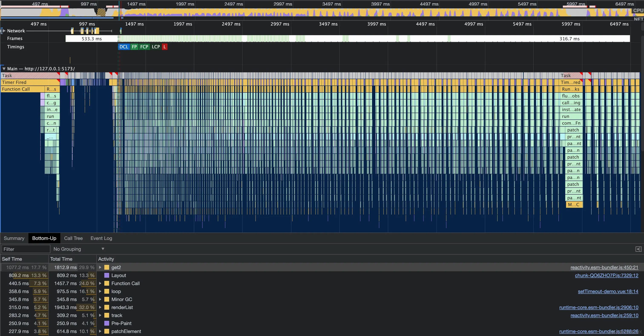
Task: Open setTimeout-demo.vue:18:14 source link
Action: tap(608, 291)
